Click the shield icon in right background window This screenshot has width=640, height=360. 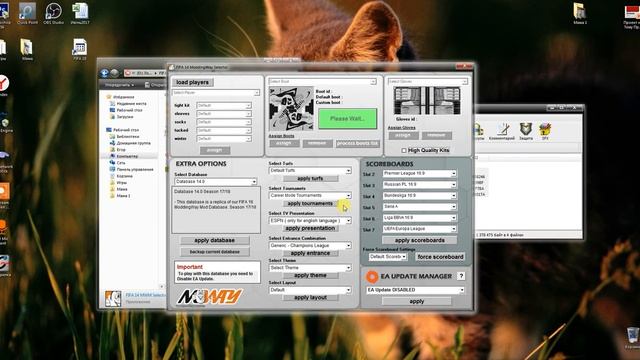coord(526,131)
